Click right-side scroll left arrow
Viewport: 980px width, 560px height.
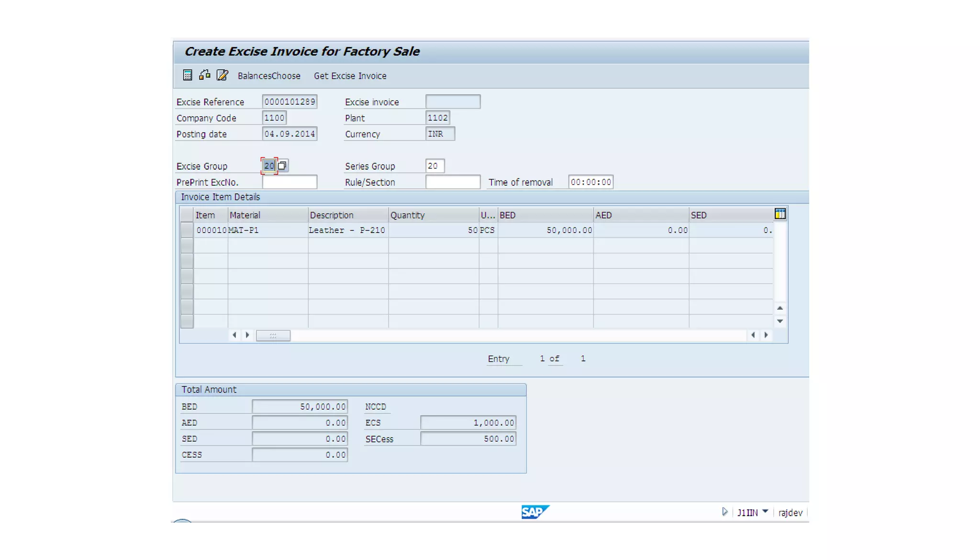pyautogui.click(x=753, y=335)
